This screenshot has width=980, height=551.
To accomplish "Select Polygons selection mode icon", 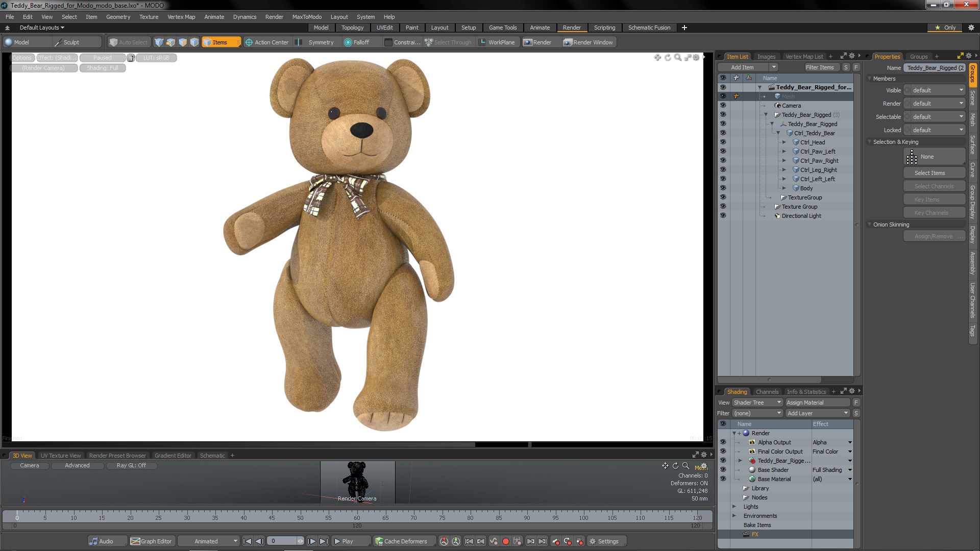I will [182, 42].
